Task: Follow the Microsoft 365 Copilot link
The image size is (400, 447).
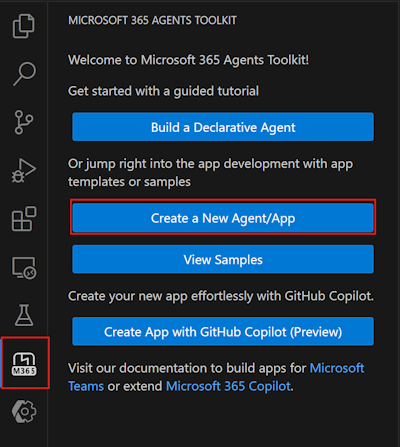Action: click(x=229, y=386)
